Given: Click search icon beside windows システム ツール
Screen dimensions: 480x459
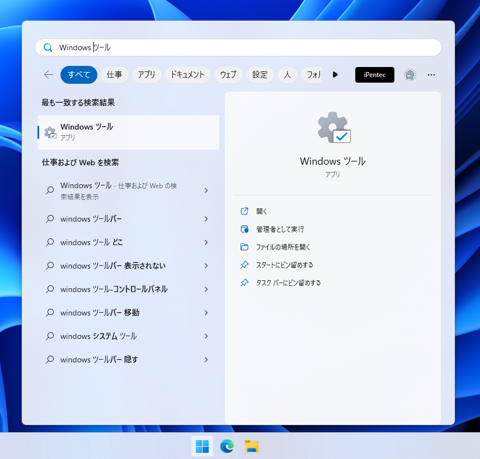Looking at the screenshot, I should click(50, 336).
